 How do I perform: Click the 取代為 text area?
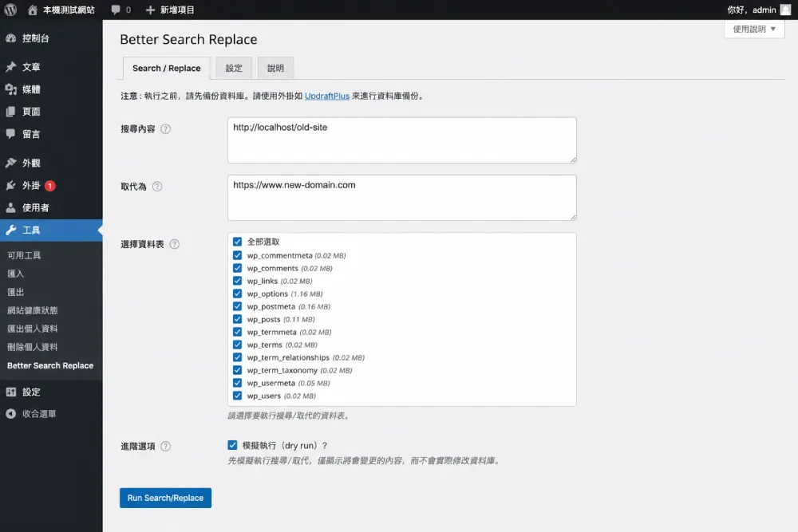[x=402, y=198]
